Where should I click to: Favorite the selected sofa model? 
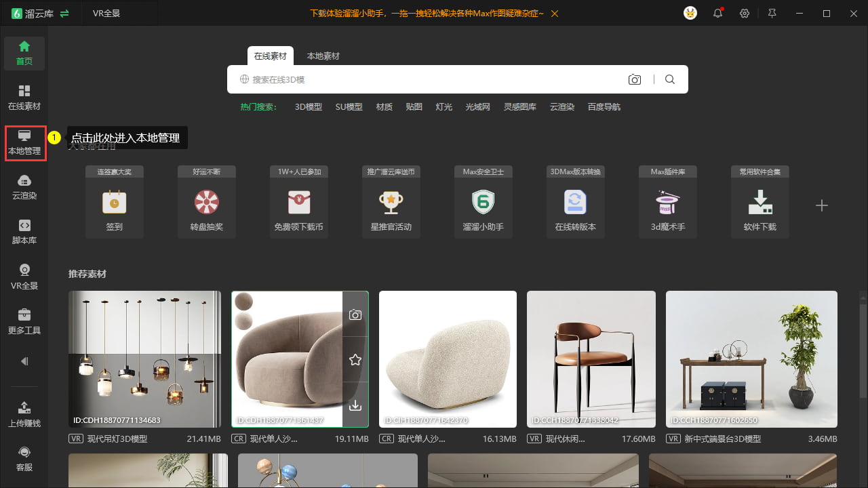(x=355, y=360)
